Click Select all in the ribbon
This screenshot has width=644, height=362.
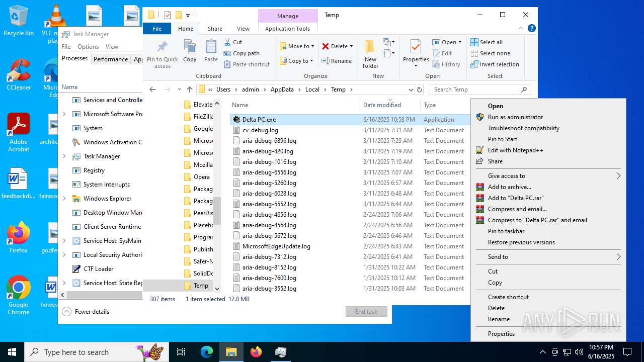(x=487, y=42)
